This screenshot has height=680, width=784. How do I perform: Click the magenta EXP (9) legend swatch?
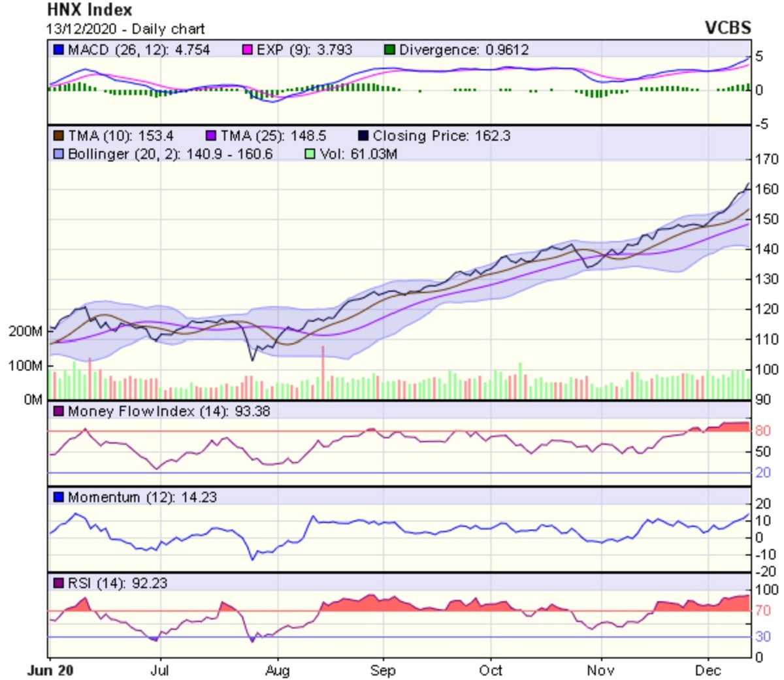coord(248,50)
